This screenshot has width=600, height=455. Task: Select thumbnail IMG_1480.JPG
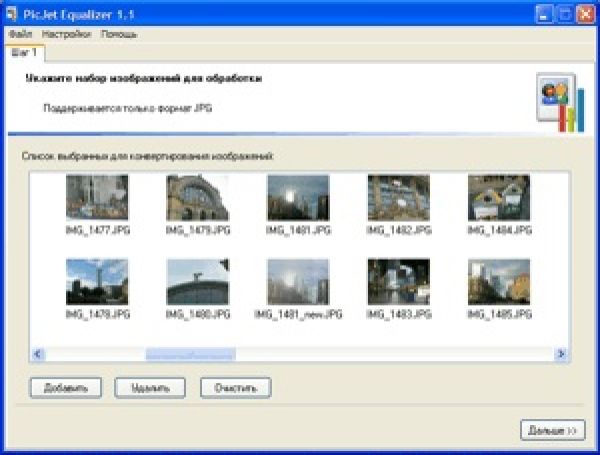click(x=198, y=282)
